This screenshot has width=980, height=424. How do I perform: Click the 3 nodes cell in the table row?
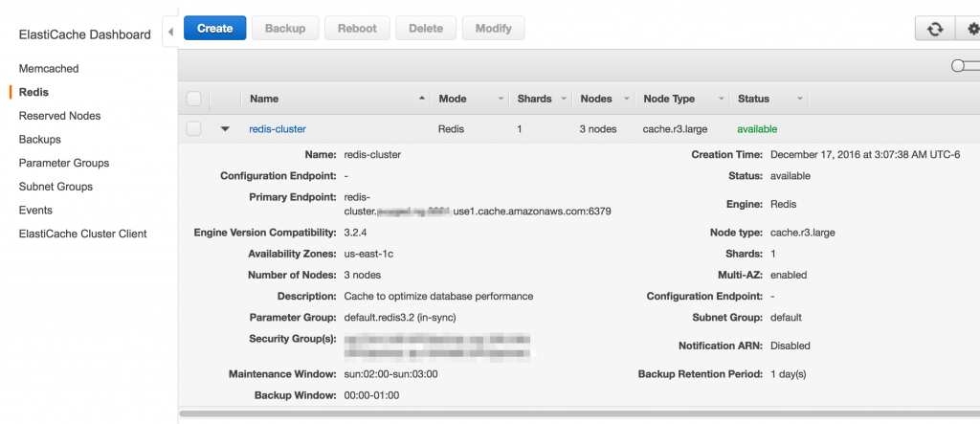(x=598, y=129)
